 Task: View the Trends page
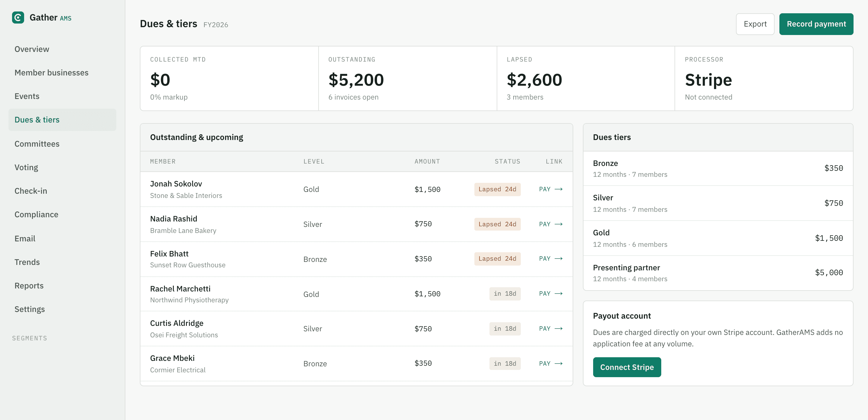point(62,262)
